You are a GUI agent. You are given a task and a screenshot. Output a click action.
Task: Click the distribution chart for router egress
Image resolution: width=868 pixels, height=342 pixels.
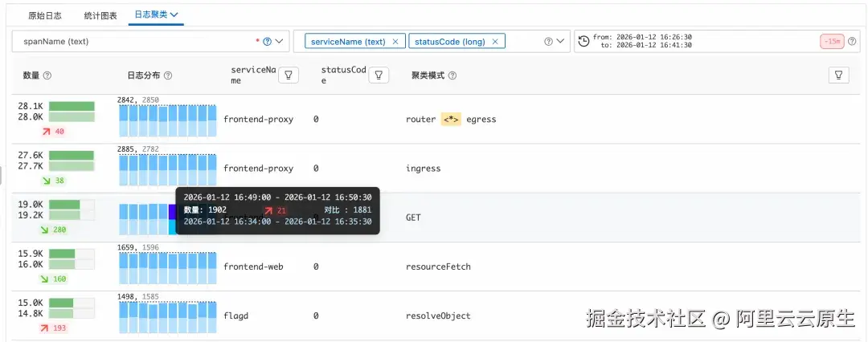(x=168, y=120)
